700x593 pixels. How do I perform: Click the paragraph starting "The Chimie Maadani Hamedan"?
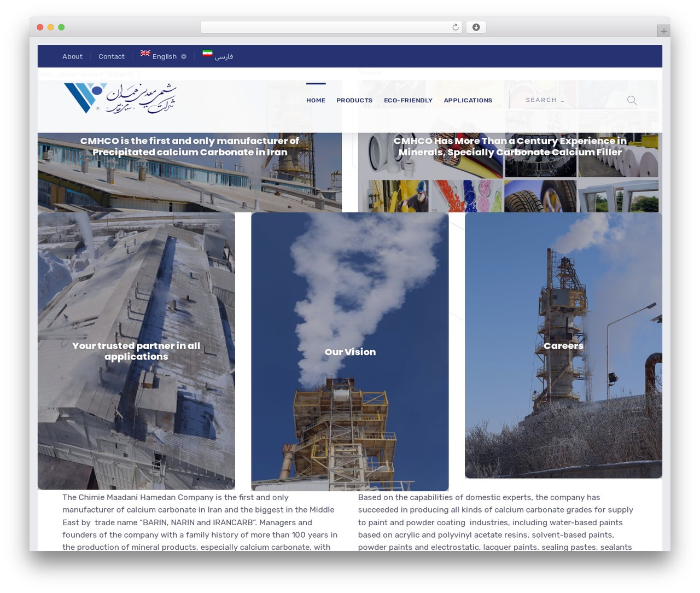click(200, 522)
